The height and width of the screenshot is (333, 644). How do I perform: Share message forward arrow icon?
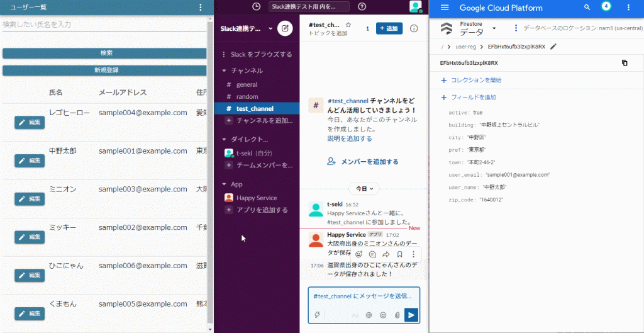pos(386,254)
